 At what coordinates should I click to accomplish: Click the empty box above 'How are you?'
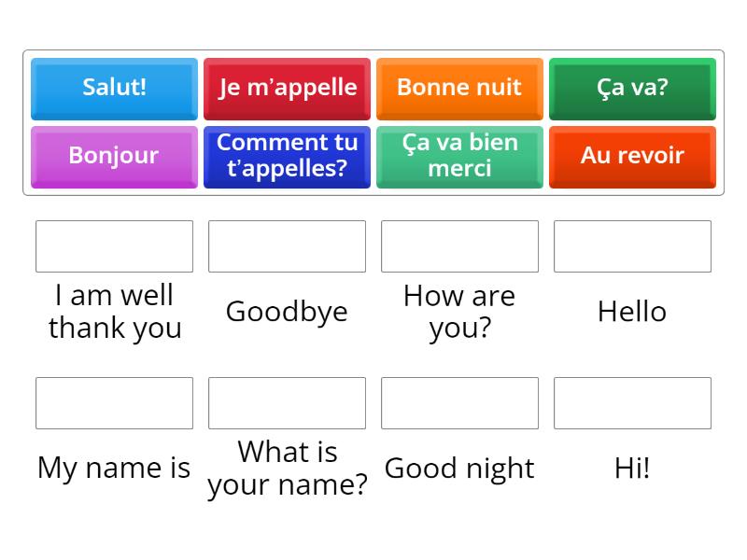(x=459, y=246)
